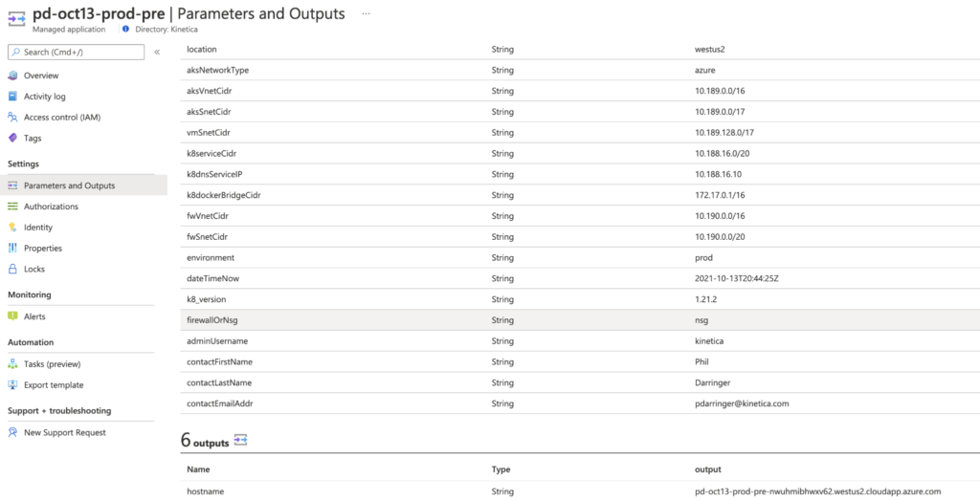Open the ellipsis more options menu
The height and width of the screenshot is (501, 980).
coord(366,13)
